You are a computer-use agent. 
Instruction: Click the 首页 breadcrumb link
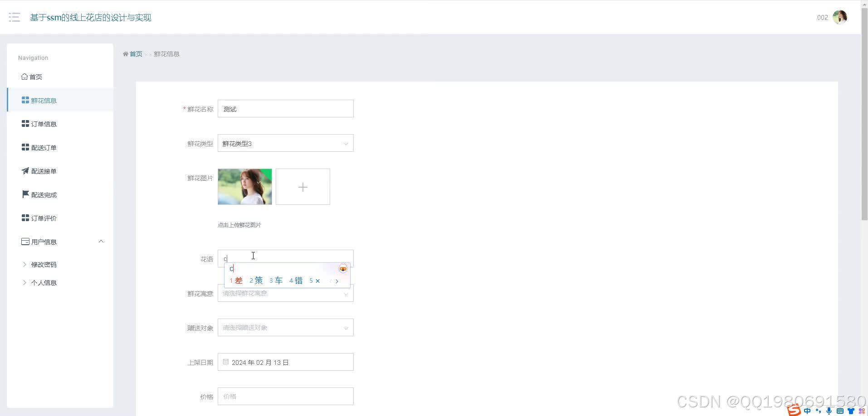coord(136,54)
